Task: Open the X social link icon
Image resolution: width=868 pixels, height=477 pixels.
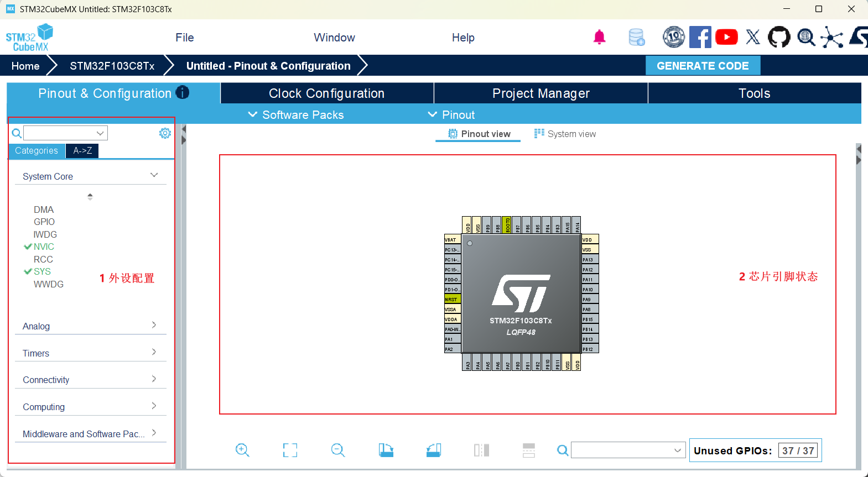Action: 753,37
